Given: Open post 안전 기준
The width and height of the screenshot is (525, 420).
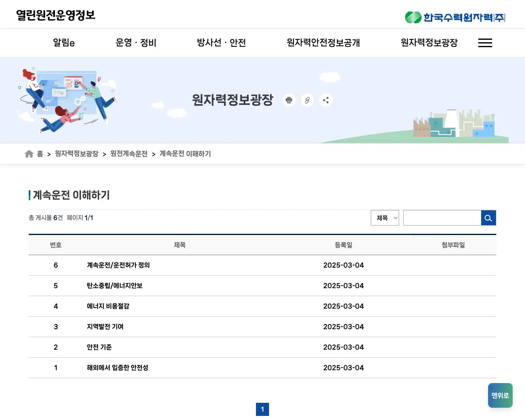Looking at the screenshot, I should pos(99,347).
